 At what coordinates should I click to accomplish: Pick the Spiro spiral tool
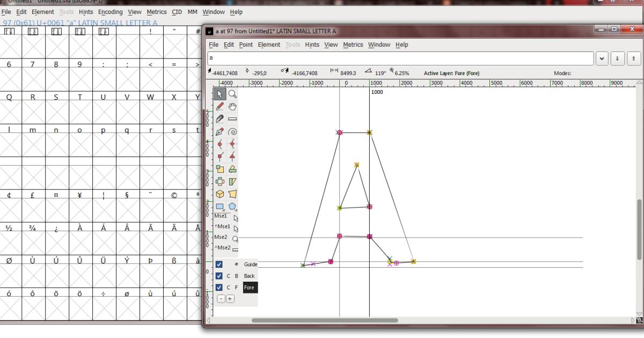[232, 132]
